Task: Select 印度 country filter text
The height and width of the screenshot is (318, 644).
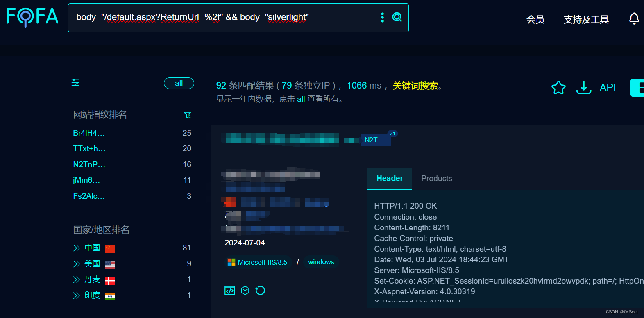Action: (x=92, y=295)
